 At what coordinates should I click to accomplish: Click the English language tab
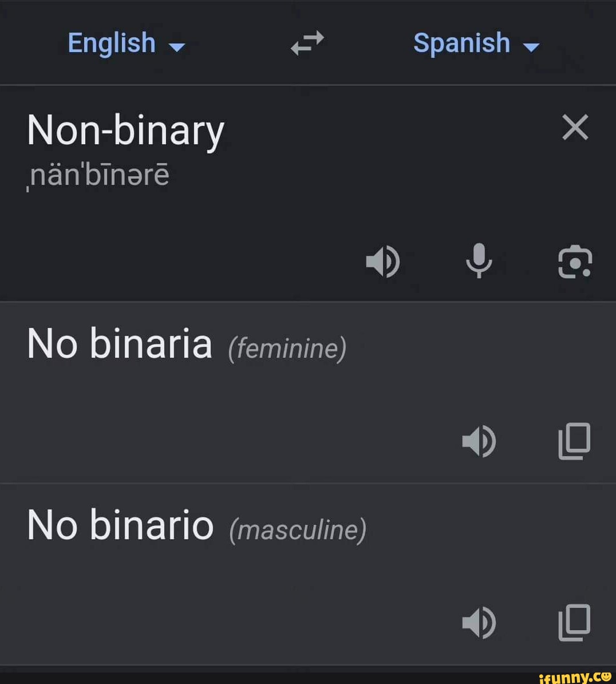click(110, 43)
